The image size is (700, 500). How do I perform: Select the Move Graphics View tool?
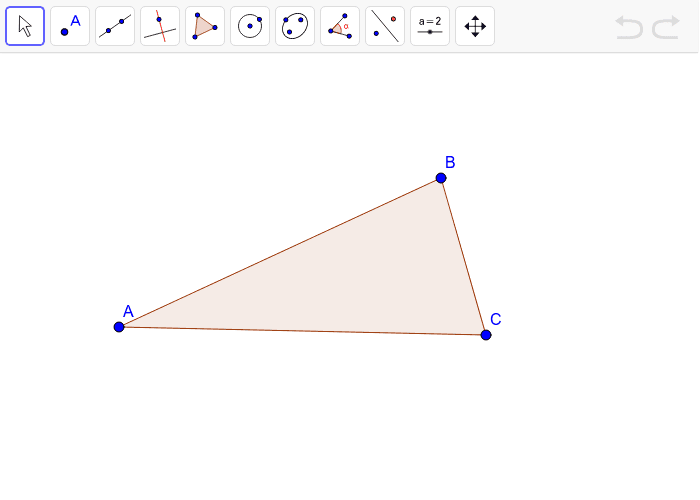pos(475,26)
